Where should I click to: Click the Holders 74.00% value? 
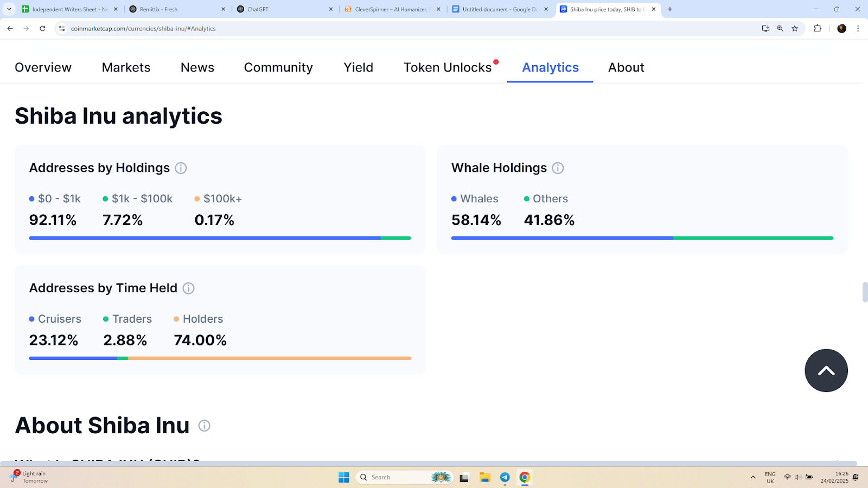200,341
